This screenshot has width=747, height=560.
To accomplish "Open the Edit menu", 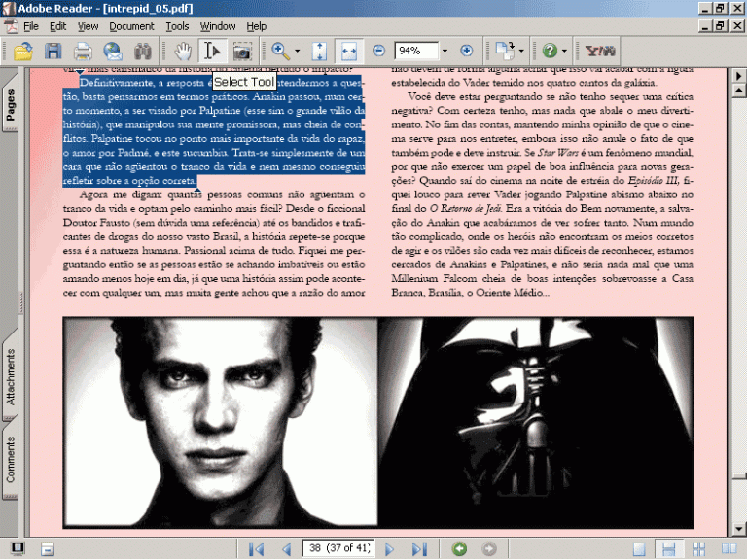I will tap(57, 26).
